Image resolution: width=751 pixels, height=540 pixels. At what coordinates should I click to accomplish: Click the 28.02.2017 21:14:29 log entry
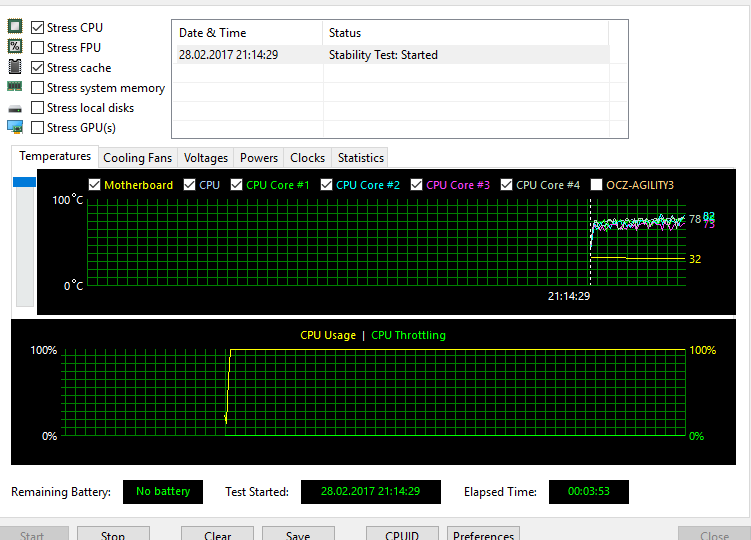click(228, 55)
